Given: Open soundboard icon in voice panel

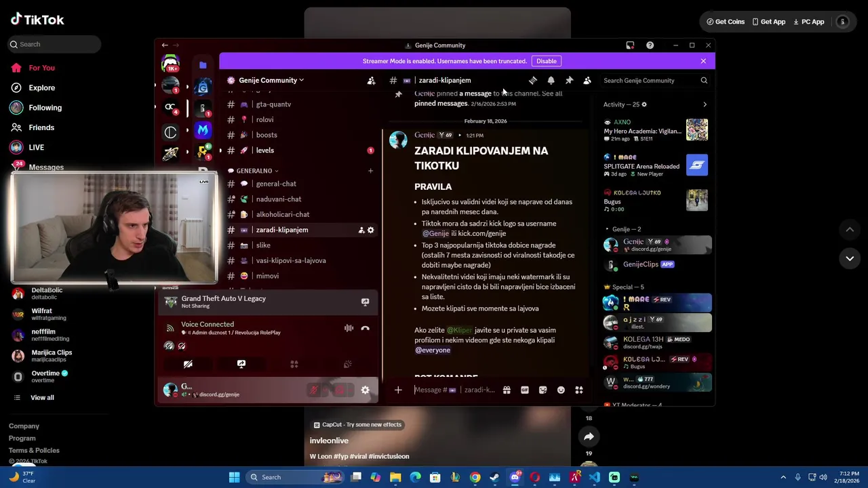Looking at the screenshot, I should click(347, 364).
